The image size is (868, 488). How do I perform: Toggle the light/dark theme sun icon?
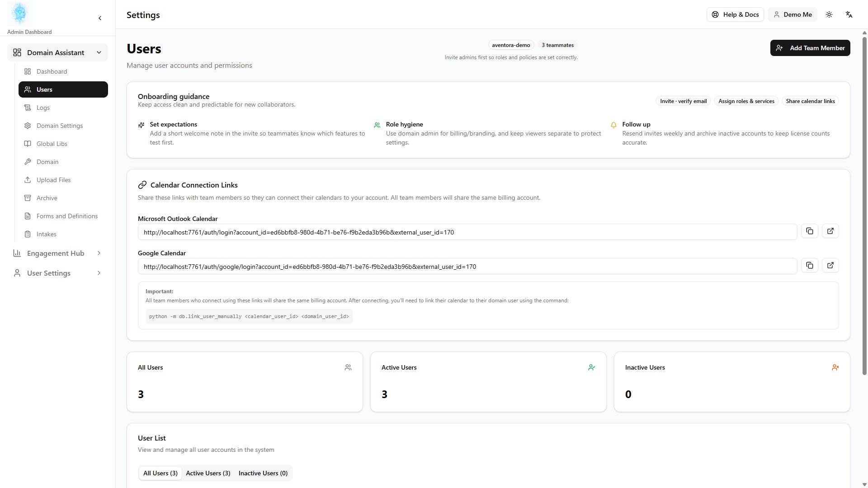(x=829, y=14)
